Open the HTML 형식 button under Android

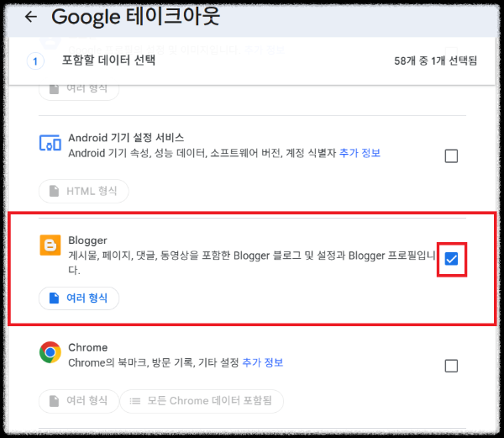(x=83, y=192)
